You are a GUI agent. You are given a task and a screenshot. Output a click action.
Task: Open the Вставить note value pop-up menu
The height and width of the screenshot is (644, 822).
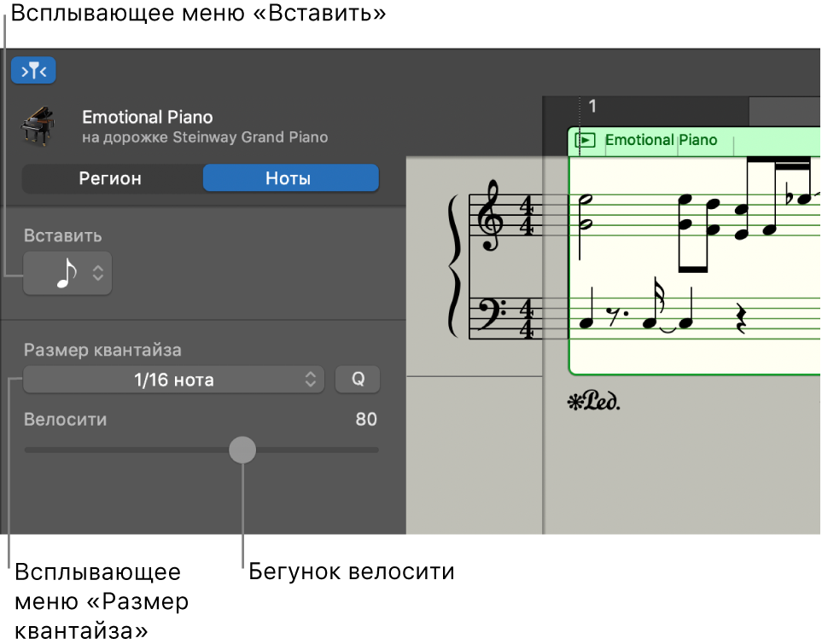(x=67, y=273)
